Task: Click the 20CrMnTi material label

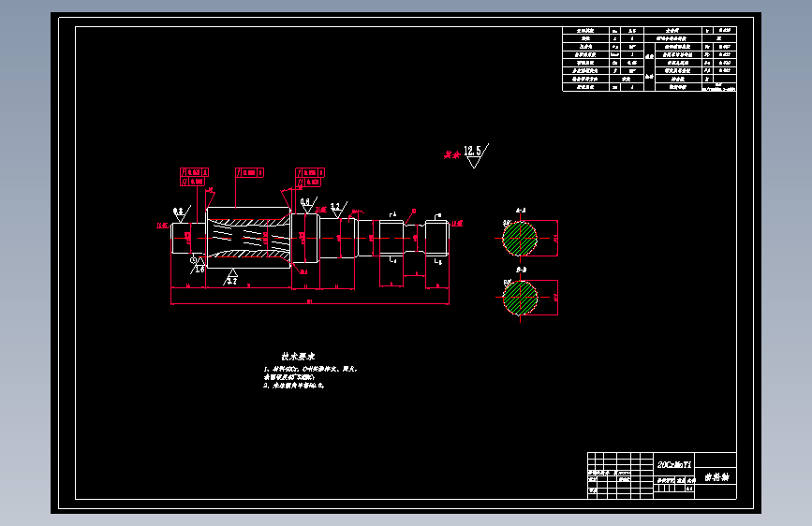Action: tap(674, 464)
